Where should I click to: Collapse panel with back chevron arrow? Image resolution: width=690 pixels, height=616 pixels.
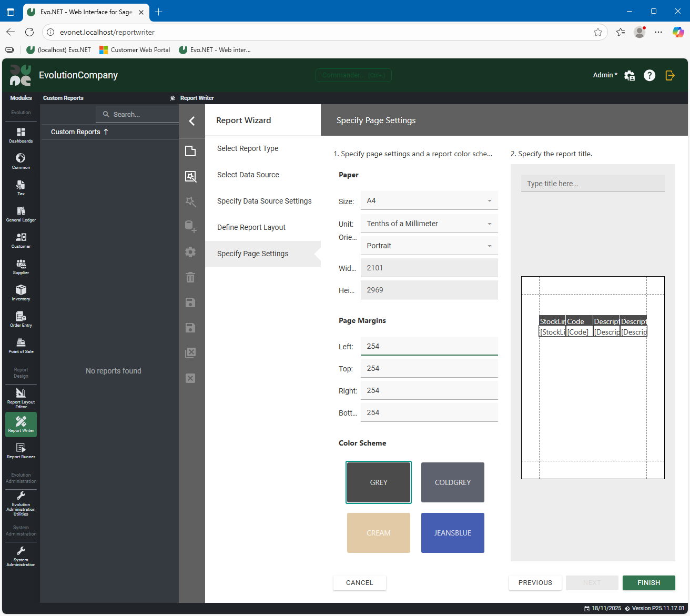(192, 121)
